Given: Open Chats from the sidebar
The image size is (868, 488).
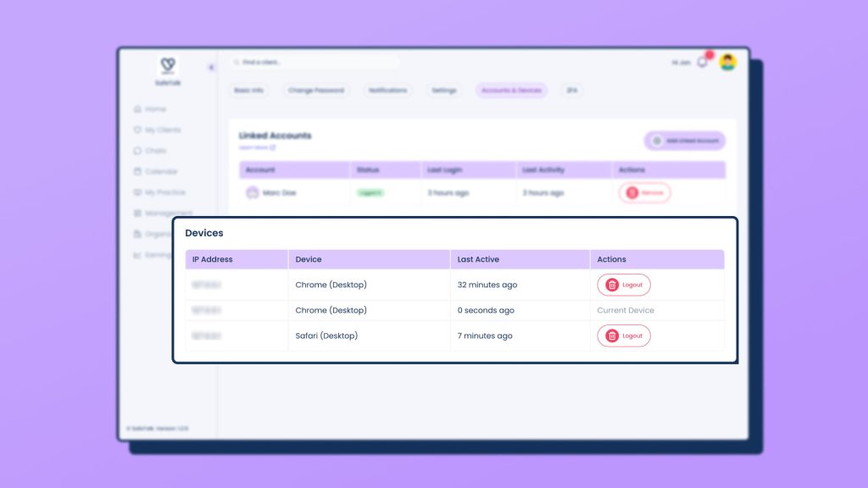Looking at the screenshot, I should [x=150, y=151].
